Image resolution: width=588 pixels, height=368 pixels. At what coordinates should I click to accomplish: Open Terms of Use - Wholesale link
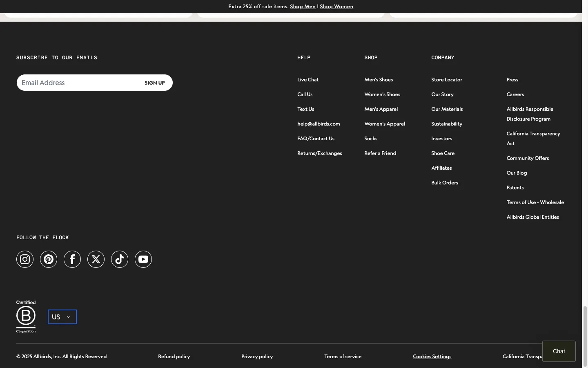(535, 202)
